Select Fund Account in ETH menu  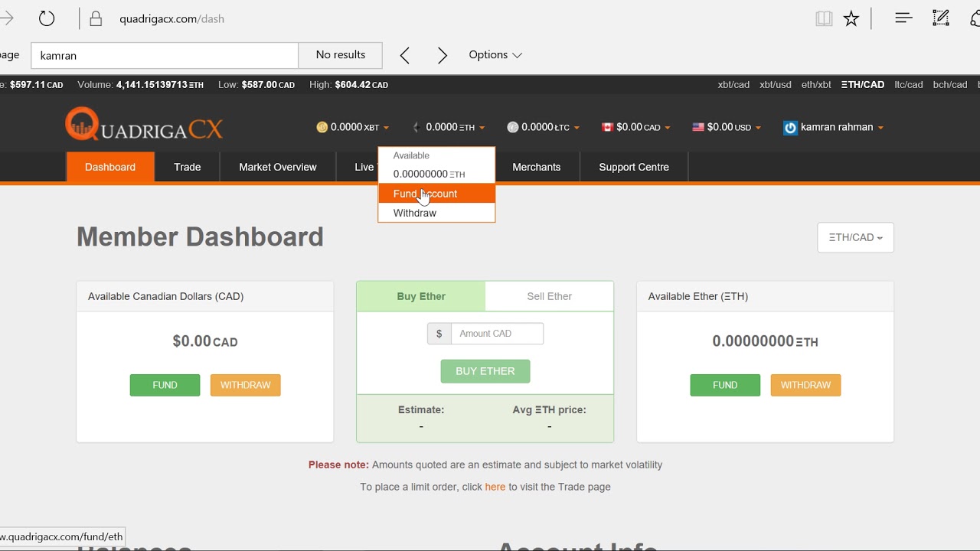click(x=436, y=194)
